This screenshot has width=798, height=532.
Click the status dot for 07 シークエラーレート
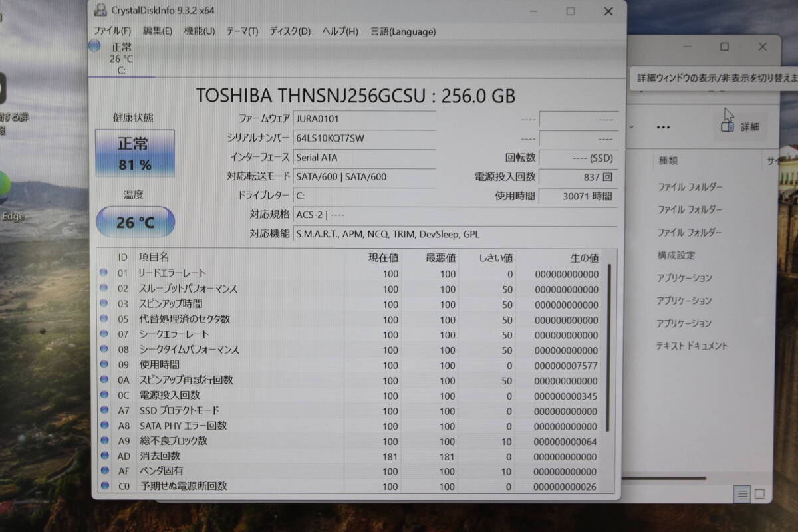(104, 334)
